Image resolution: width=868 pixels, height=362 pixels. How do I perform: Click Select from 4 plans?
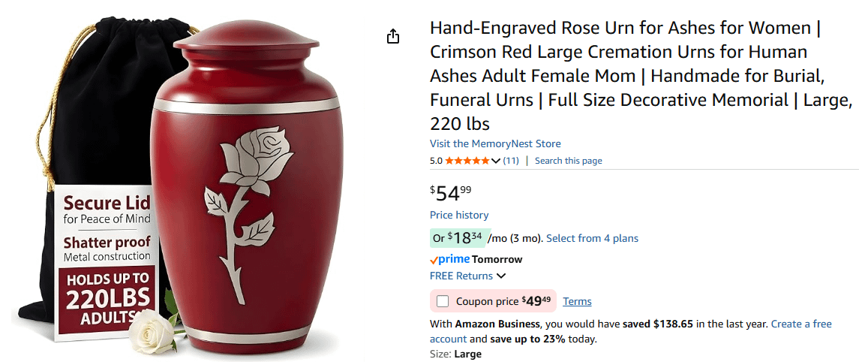coord(592,238)
